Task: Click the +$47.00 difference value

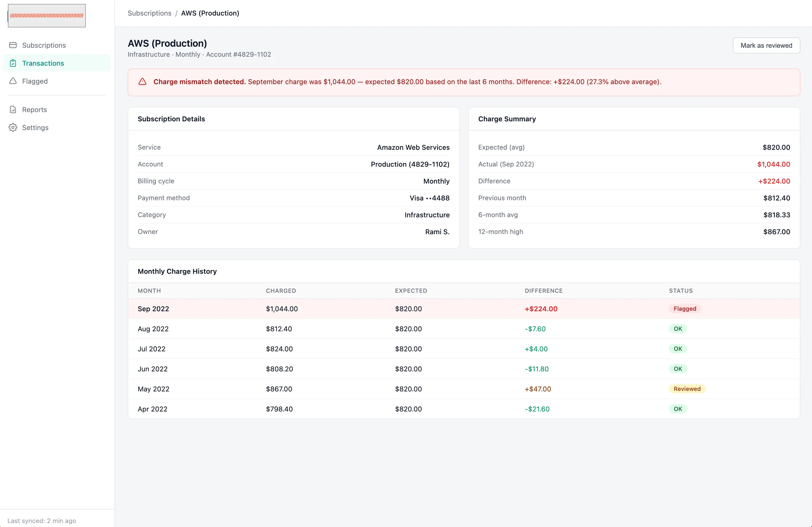Action: click(538, 389)
